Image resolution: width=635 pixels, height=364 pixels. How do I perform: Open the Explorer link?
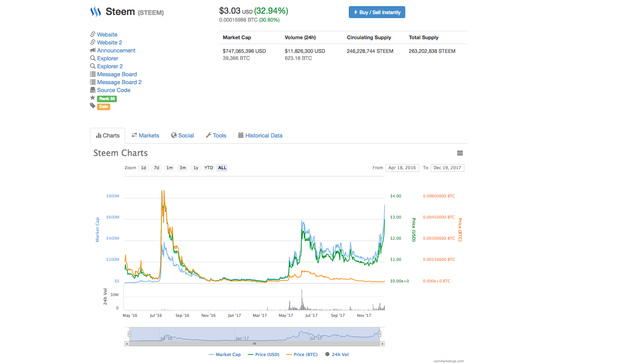[x=108, y=58]
